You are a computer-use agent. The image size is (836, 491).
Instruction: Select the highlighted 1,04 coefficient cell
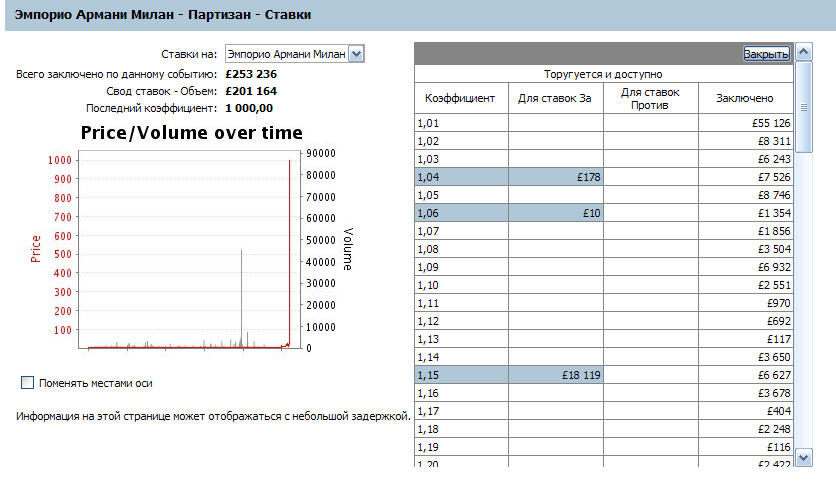(x=461, y=177)
